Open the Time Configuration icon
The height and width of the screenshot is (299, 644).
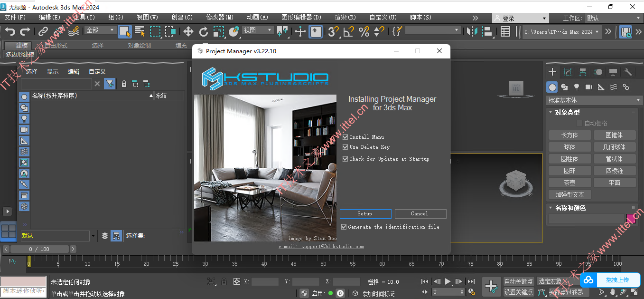click(x=471, y=292)
